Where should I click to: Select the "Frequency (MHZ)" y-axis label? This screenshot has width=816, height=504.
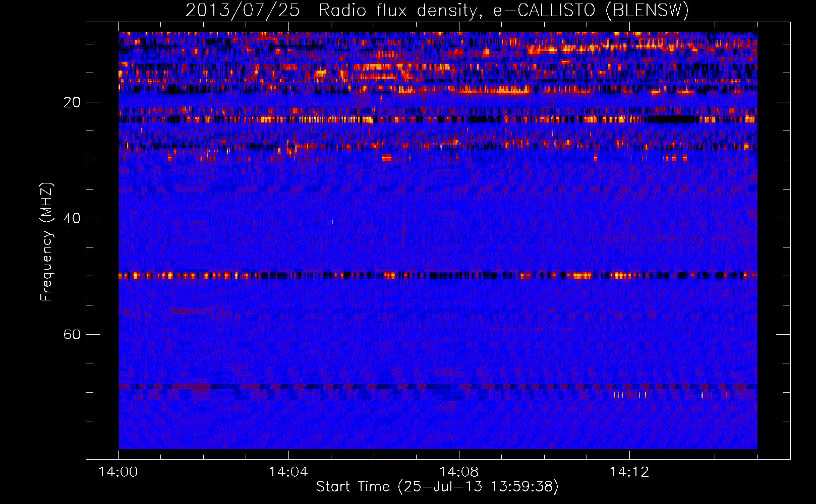(x=46, y=242)
